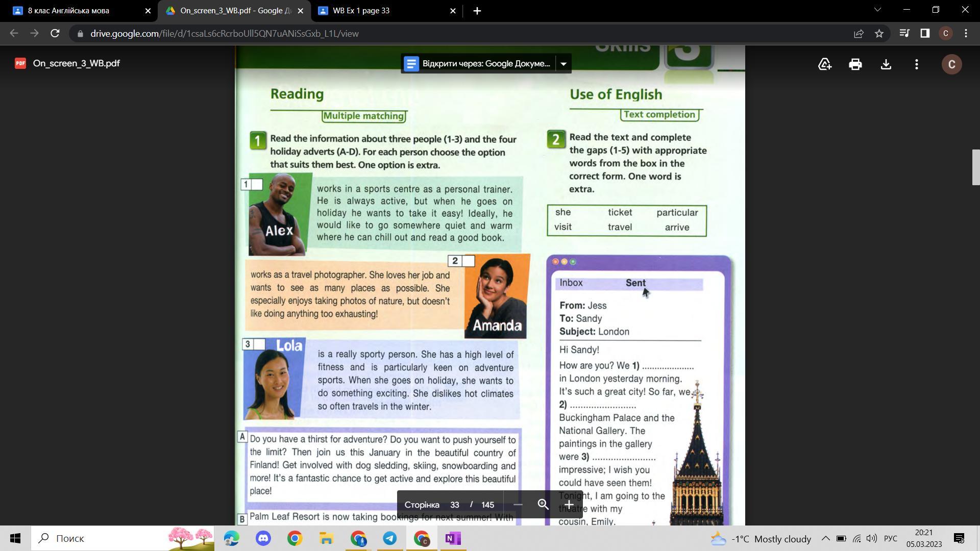Print the PDF document
Screen dimensions: 980x551
pyautogui.click(x=855, y=64)
